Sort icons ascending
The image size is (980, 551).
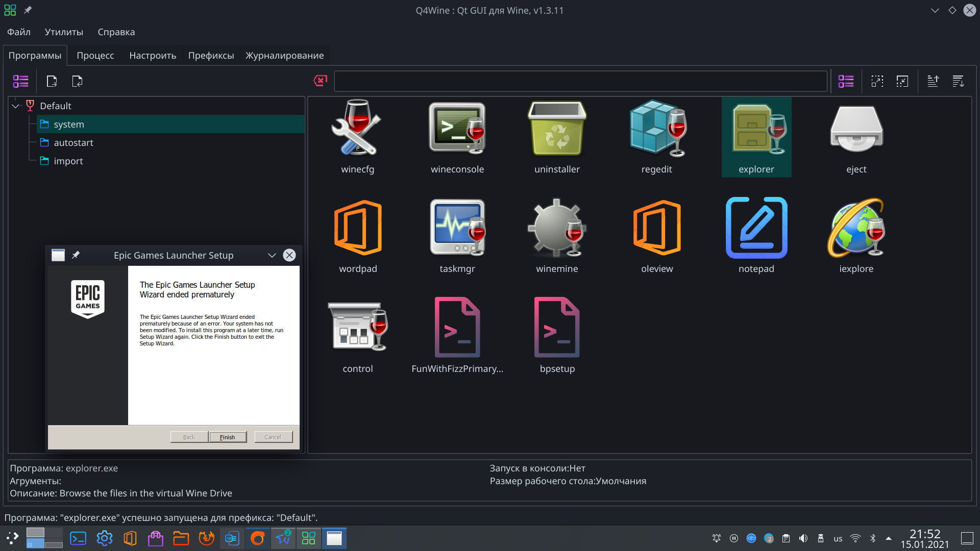933,81
